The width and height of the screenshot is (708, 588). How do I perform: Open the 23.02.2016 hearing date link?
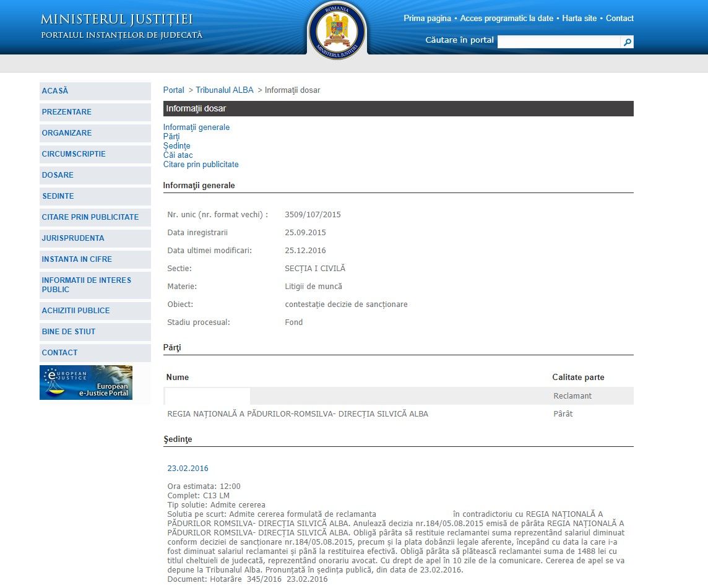coord(188,469)
